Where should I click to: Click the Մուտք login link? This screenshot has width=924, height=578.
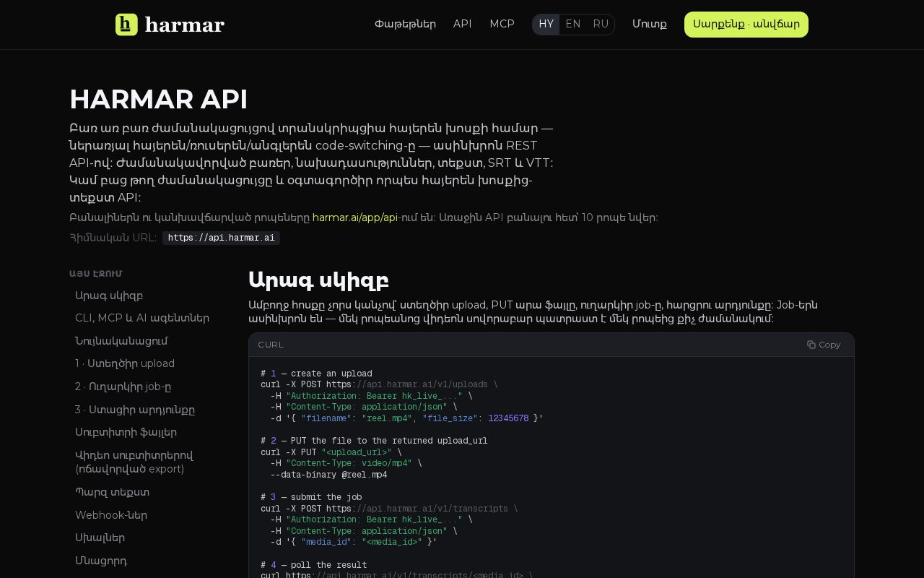click(x=650, y=24)
